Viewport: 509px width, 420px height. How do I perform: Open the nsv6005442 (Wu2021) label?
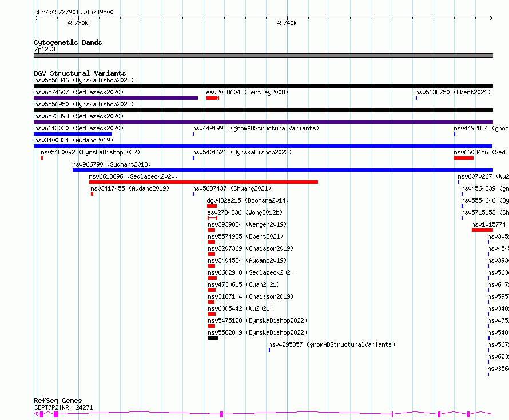(240, 308)
